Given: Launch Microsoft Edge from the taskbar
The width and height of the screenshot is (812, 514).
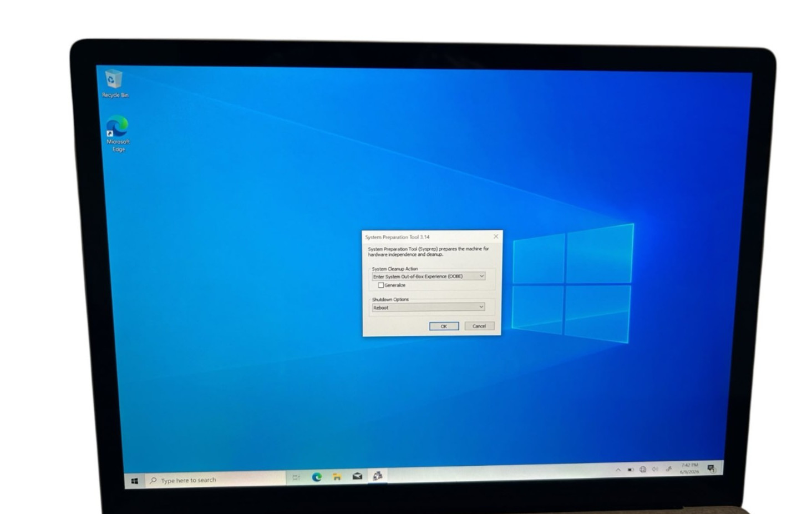Looking at the screenshot, I should 317,477.
